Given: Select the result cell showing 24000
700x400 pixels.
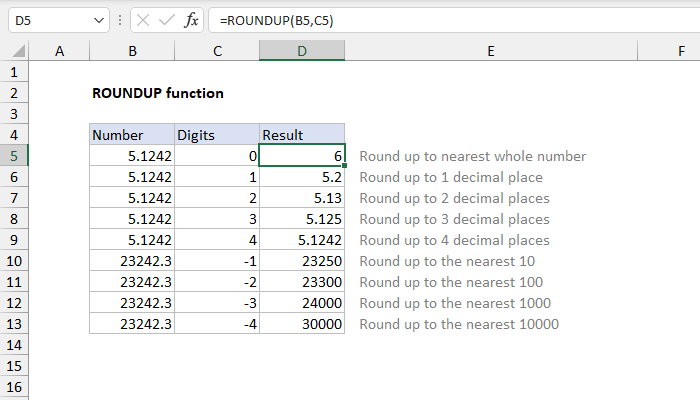Looking at the screenshot, I should [302, 303].
